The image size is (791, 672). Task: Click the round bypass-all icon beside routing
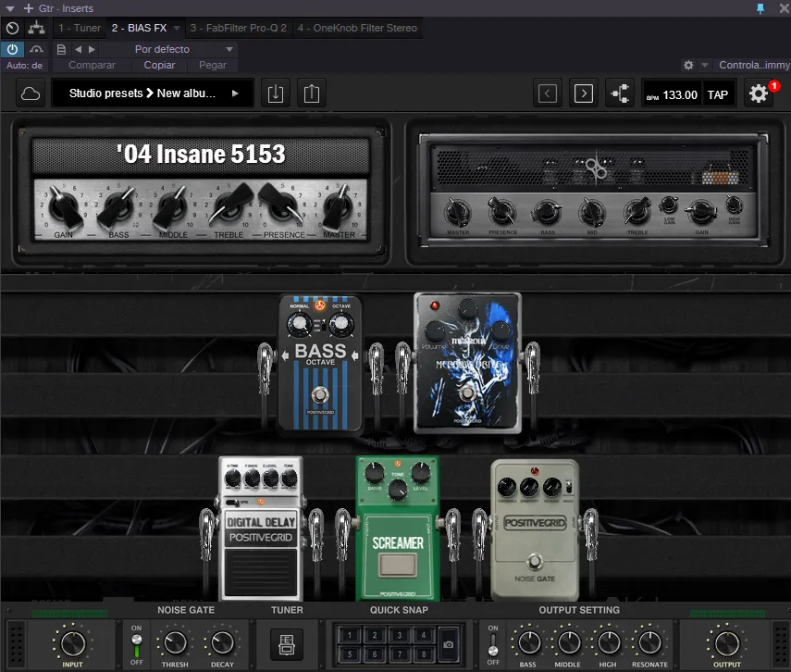coord(13,28)
